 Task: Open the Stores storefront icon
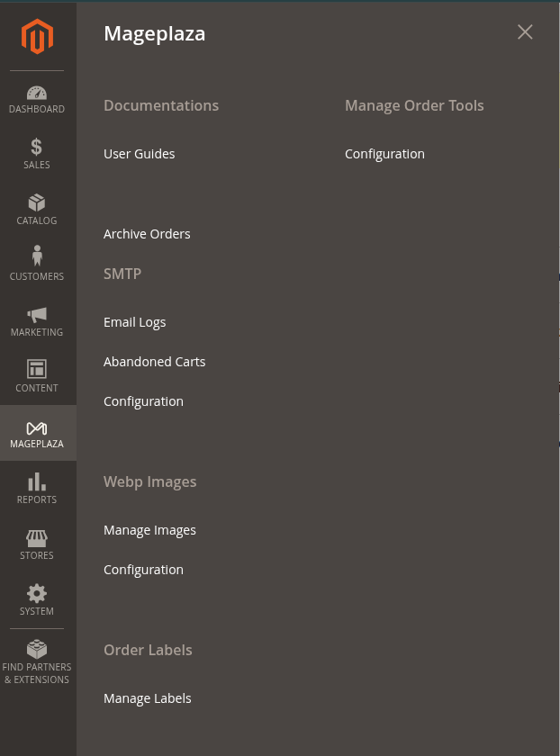click(x=37, y=538)
